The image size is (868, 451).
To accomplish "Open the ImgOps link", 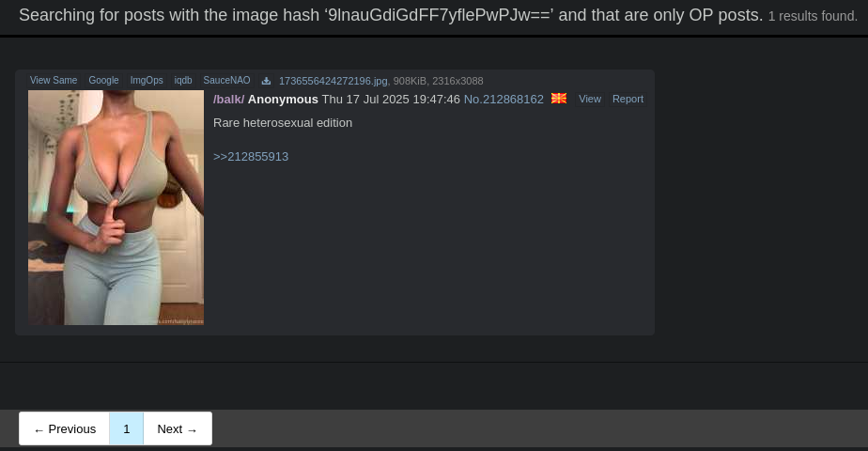I will pos(147,80).
